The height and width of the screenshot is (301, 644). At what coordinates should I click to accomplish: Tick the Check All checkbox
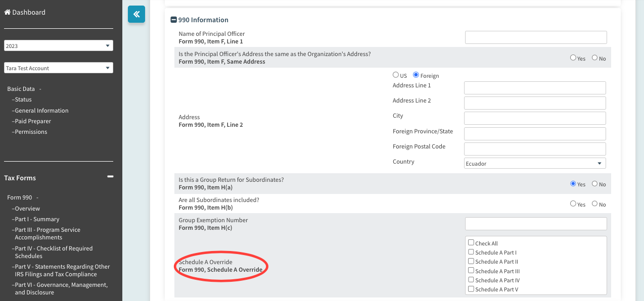[471, 243]
